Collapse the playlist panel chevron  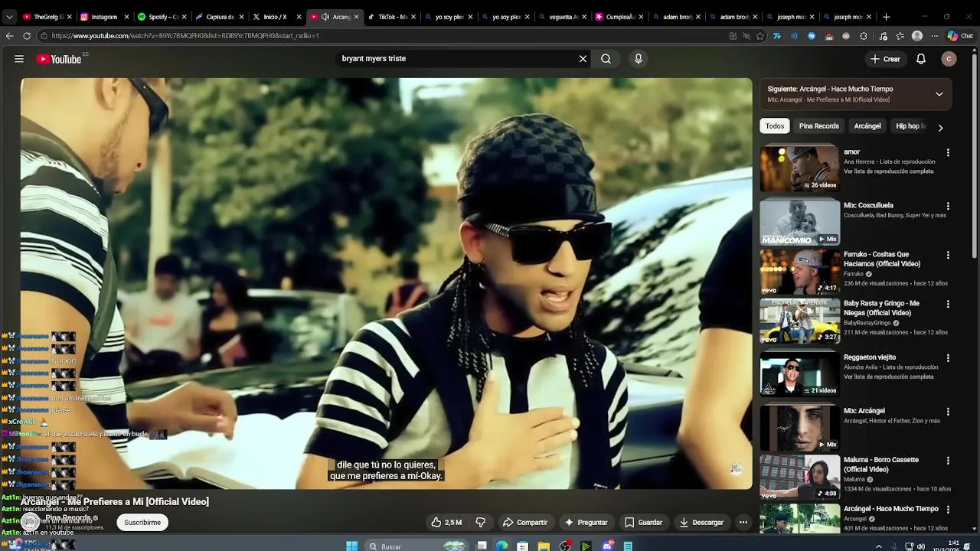(x=939, y=94)
